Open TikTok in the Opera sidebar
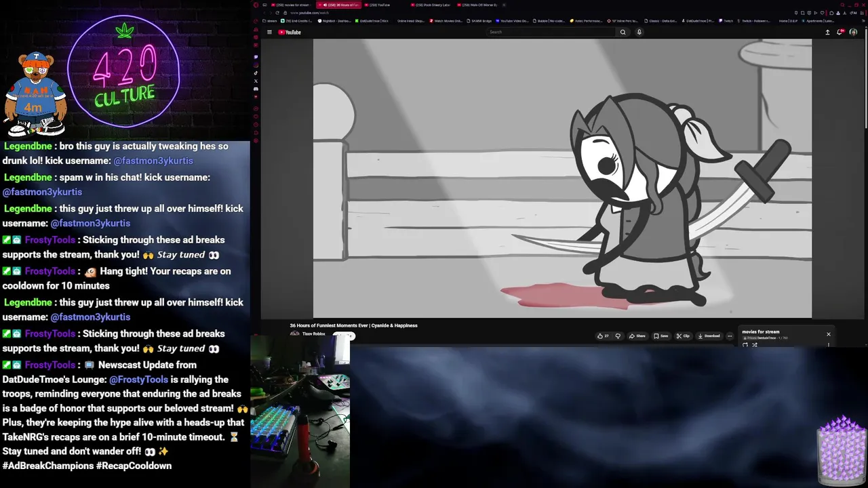This screenshot has height=488, width=868. (256, 73)
